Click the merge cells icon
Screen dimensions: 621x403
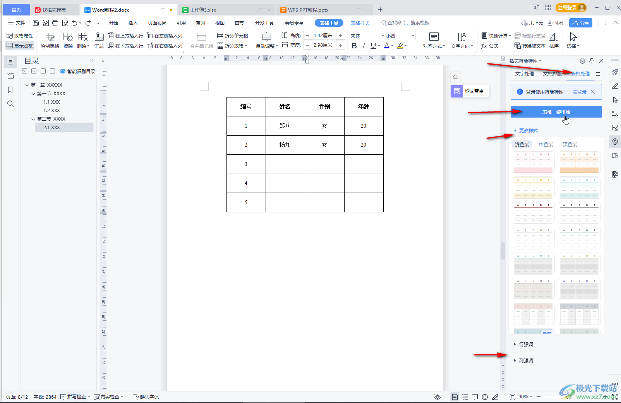[x=202, y=37]
